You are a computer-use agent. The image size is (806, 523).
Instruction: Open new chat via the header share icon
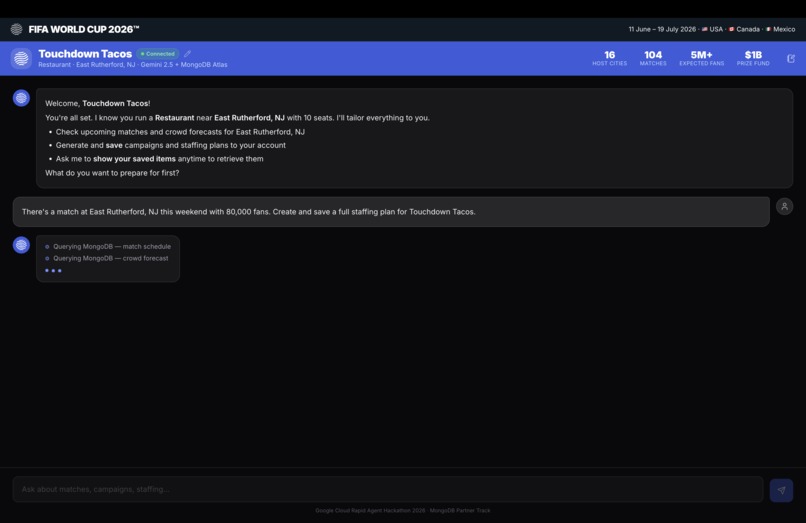click(791, 59)
